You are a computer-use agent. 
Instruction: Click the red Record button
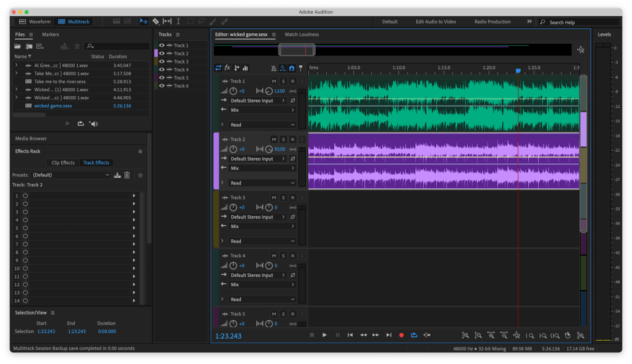point(401,335)
